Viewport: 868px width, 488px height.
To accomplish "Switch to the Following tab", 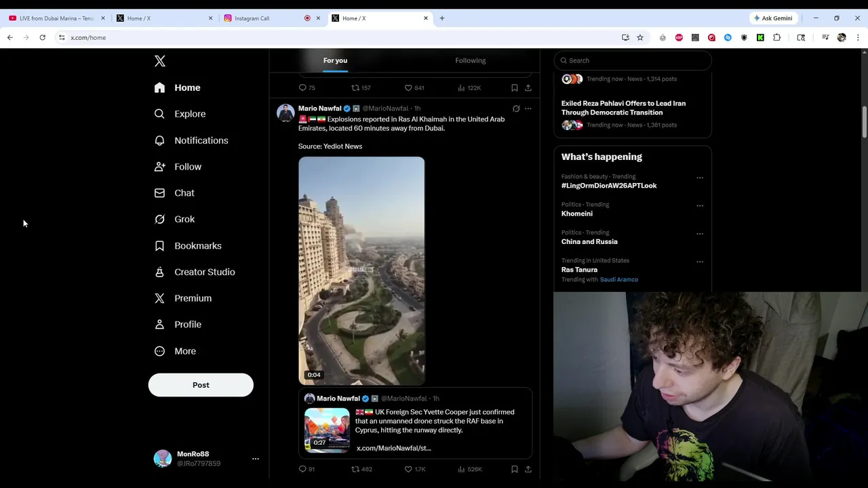I will coord(471,60).
